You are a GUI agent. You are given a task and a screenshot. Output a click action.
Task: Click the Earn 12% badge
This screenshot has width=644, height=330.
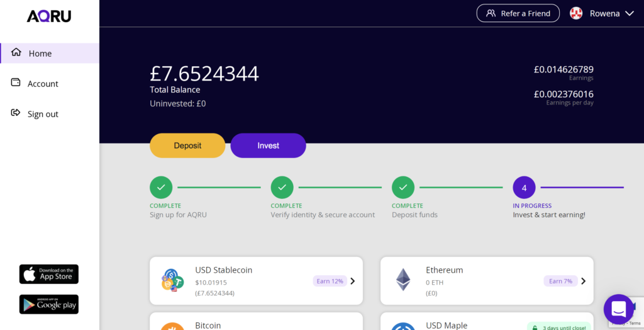pos(330,281)
